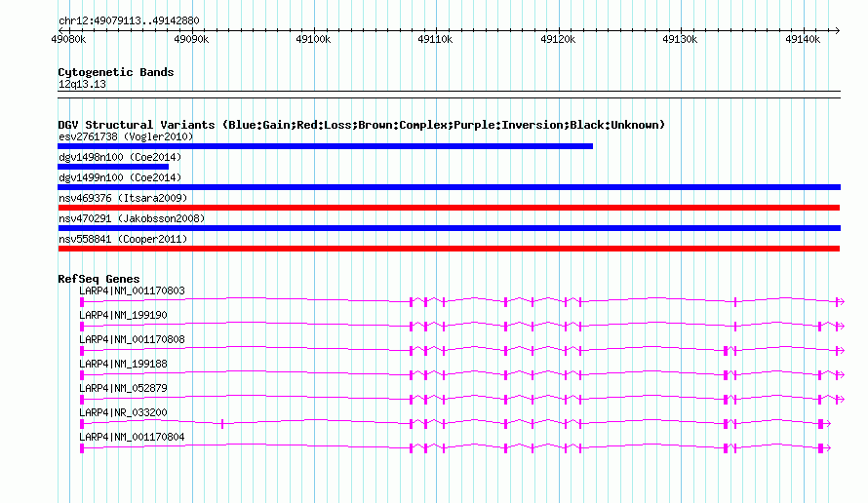
Task: Click the end arrow of NM_199190 transcript
Action: coord(841,327)
